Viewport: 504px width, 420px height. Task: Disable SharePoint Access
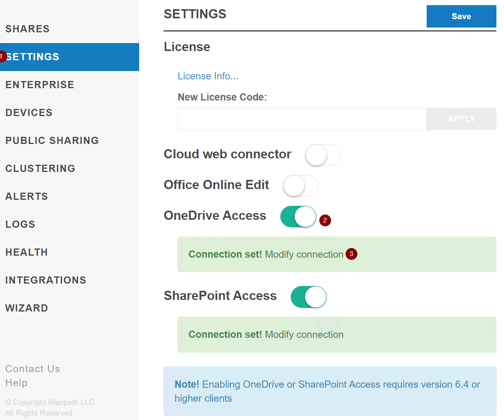tap(308, 297)
